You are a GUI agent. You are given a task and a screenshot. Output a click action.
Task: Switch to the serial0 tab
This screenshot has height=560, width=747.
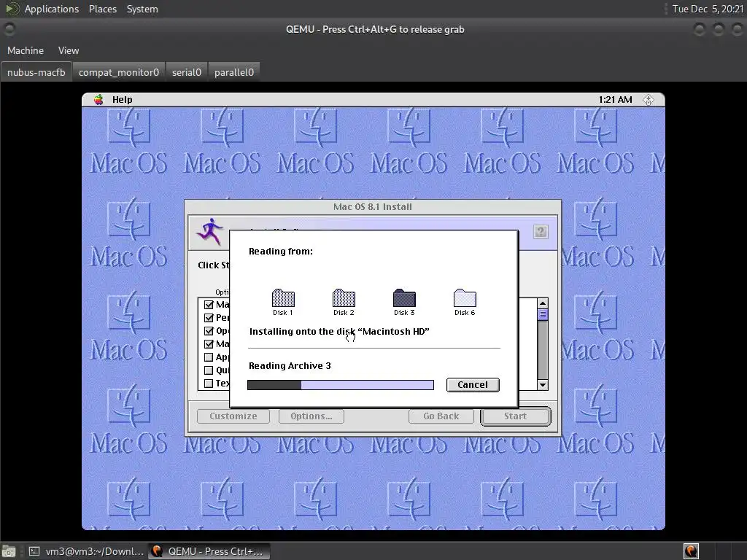[187, 72]
